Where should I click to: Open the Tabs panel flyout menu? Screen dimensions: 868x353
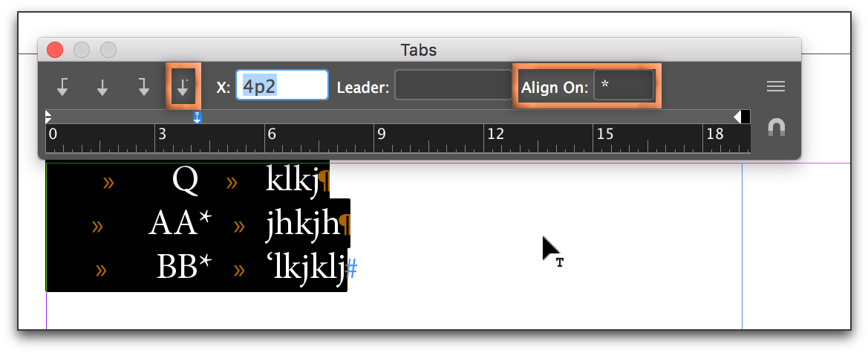click(775, 87)
